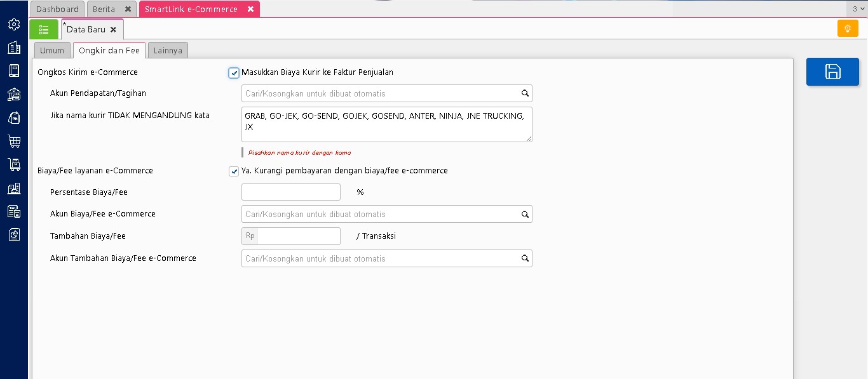Switch to the Lainnya tab
This screenshot has height=379, width=868.
tap(168, 51)
